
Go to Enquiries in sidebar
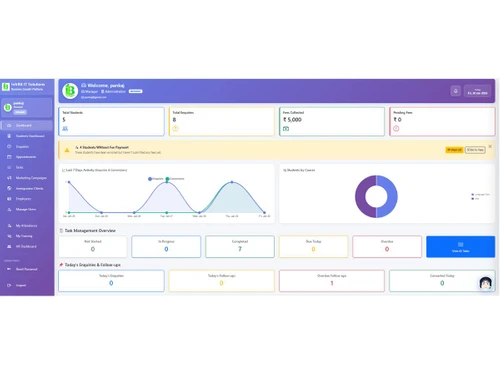click(27, 147)
